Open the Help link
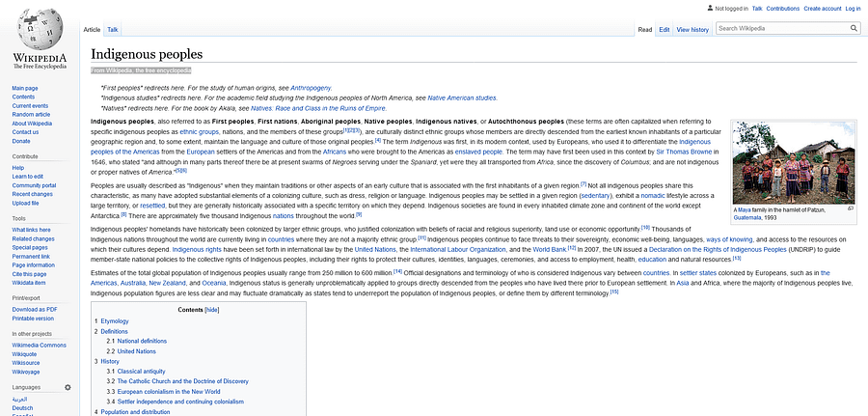This screenshot has width=868, height=416. (17, 168)
